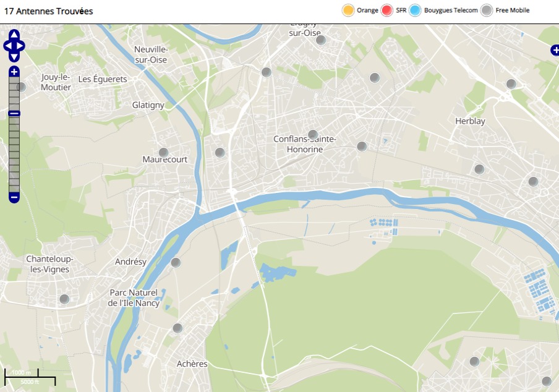The width and height of the screenshot is (559, 392).
Task: Click the 'Free Mobile' legend label
Action: click(x=512, y=11)
